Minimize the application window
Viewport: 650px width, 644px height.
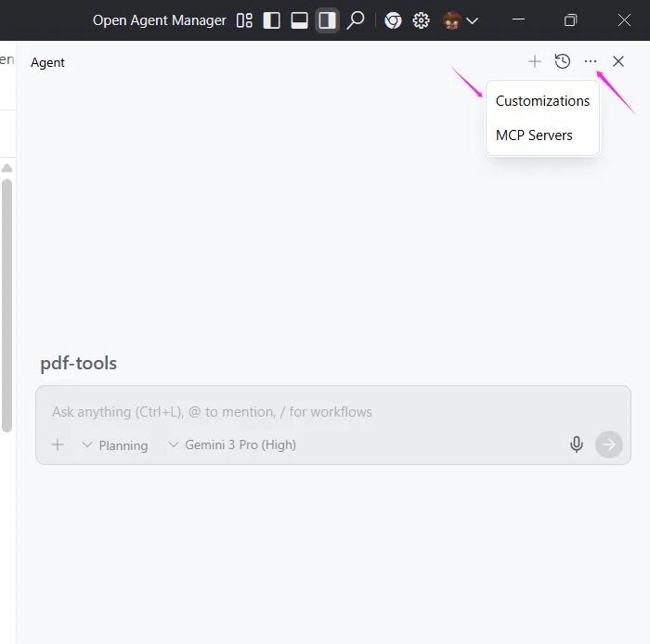[518, 19]
